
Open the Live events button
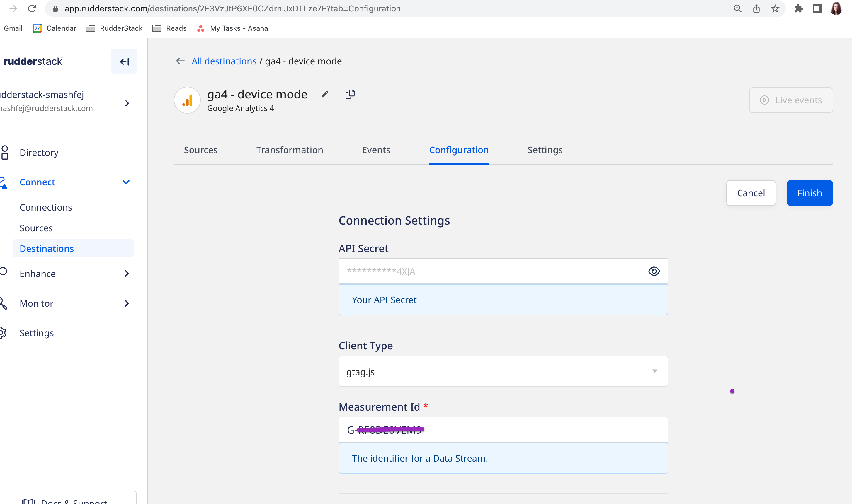(791, 100)
